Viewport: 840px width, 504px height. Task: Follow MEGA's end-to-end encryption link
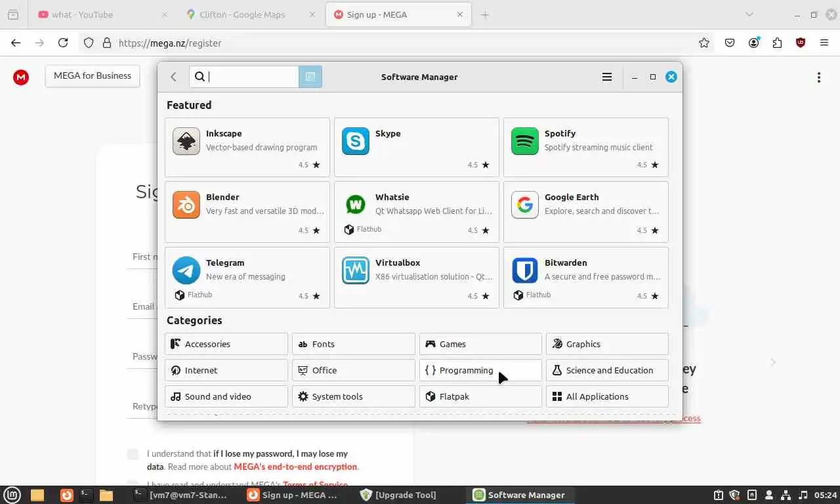[295, 467]
